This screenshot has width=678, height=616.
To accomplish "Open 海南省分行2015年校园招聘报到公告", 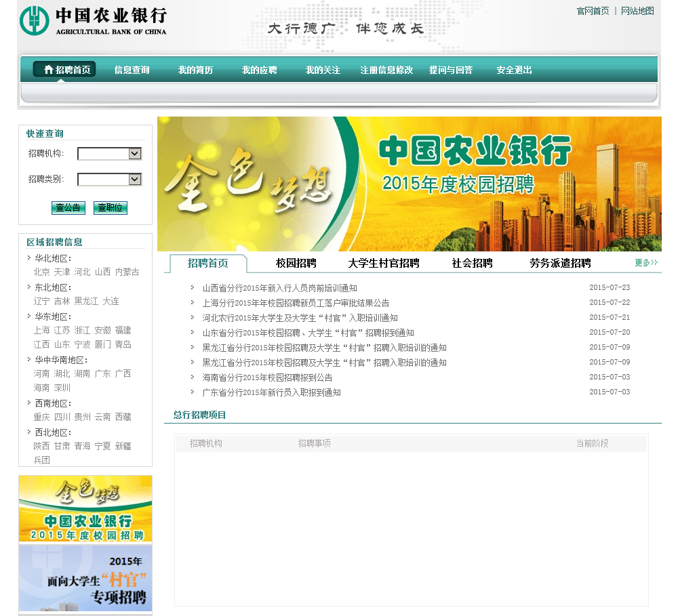I will pyautogui.click(x=267, y=377).
